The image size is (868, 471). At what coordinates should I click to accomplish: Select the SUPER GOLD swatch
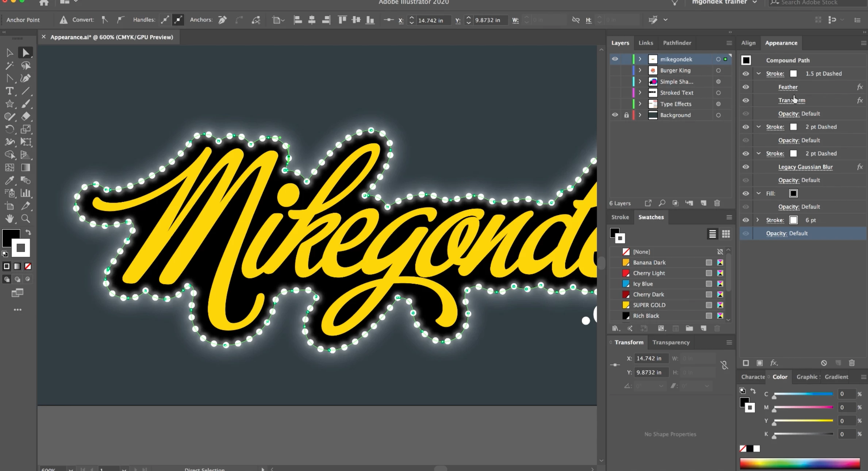(x=649, y=305)
